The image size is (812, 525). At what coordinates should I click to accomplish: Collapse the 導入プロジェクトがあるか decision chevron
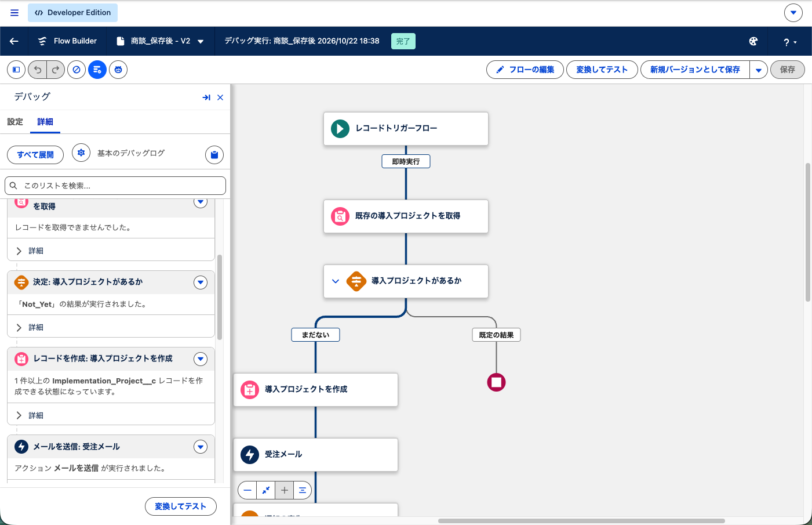click(336, 281)
